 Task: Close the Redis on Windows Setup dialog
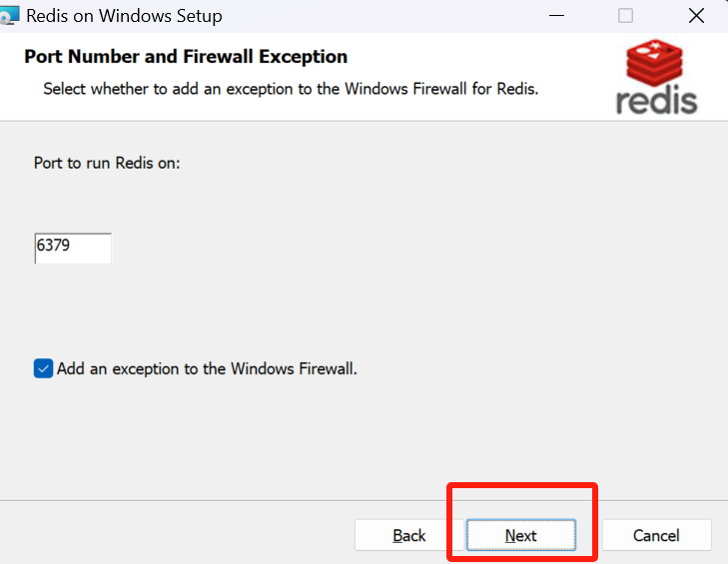696,16
